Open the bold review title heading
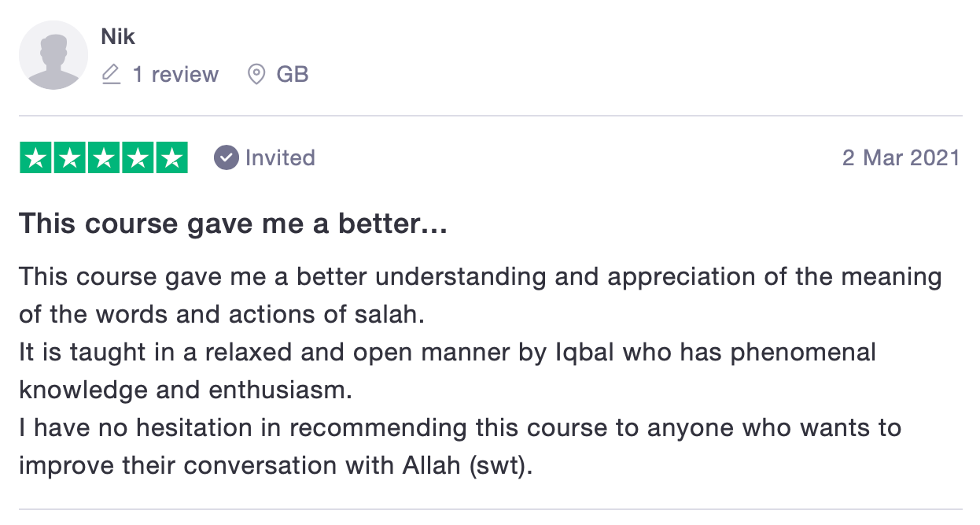980x525 pixels. [x=233, y=224]
